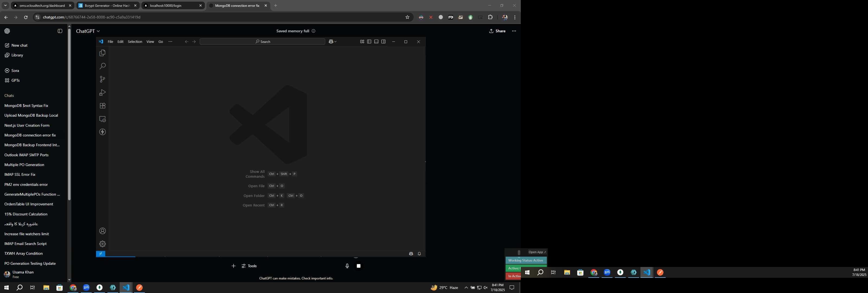Open the lightning bolt Thunder Client icon
Viewport: 868px width, 293px height.
(x=103, y=132)
